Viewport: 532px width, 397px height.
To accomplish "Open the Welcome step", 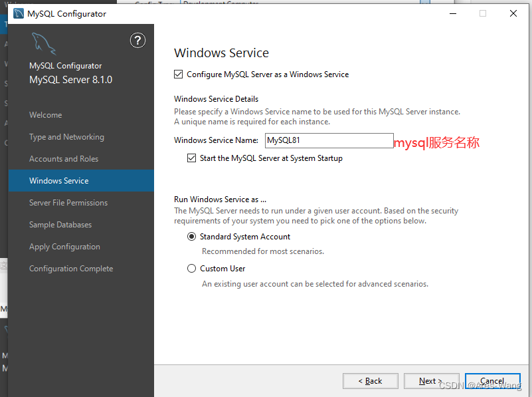I will 45,114.
